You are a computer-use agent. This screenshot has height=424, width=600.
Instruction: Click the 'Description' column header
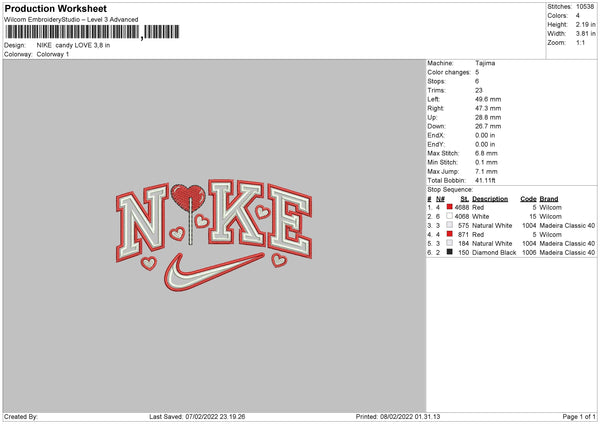click(x=490, y=199)
